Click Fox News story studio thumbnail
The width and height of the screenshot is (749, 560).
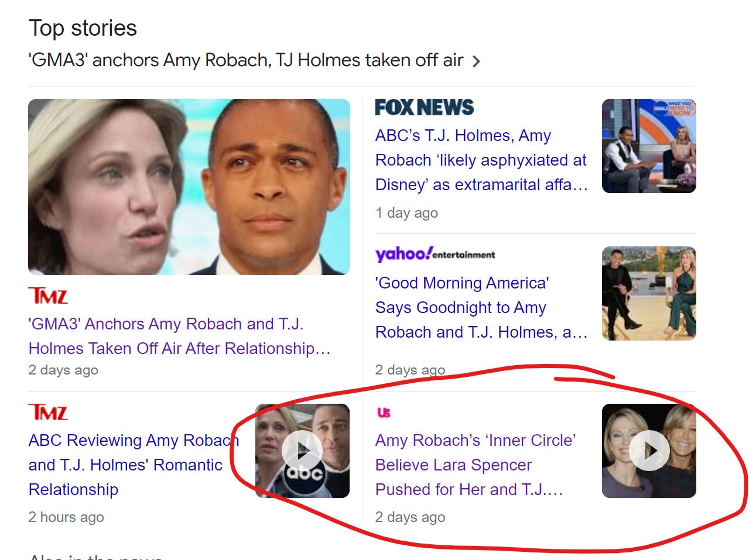(x=649, y=146)
